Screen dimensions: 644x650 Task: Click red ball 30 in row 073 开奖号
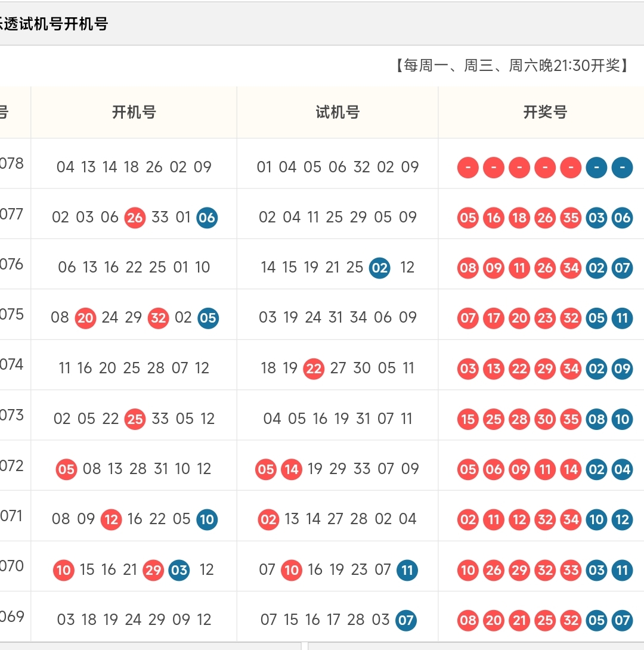[545, 419]
